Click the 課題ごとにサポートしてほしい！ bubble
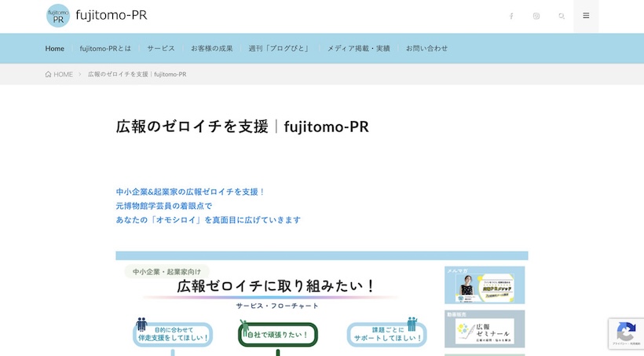This screenshot has height=356, width=644. coord(387,334)
